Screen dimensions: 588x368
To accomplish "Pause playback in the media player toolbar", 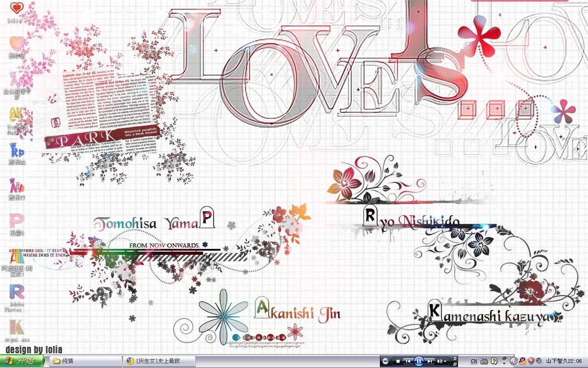I will pyautogui.click(x=418, y=361).
